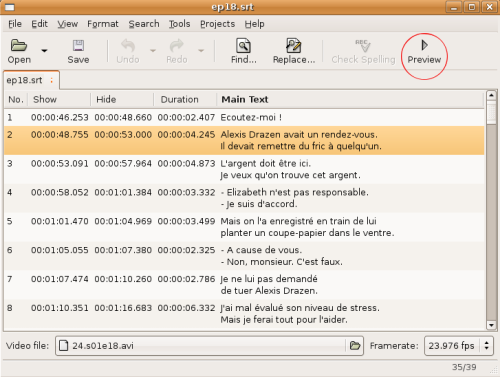
Task: Click the window menu icon in title bar
Action: tap(10, 7)
